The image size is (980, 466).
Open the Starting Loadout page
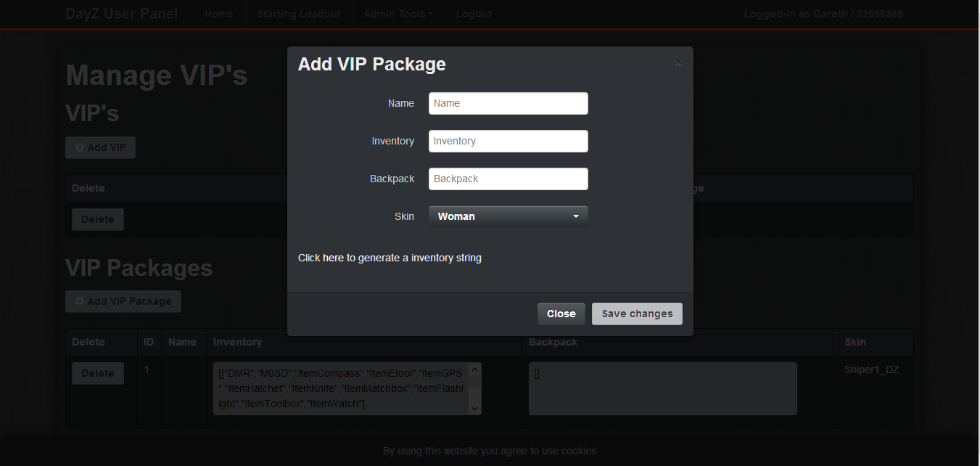(x=299, y=14)
